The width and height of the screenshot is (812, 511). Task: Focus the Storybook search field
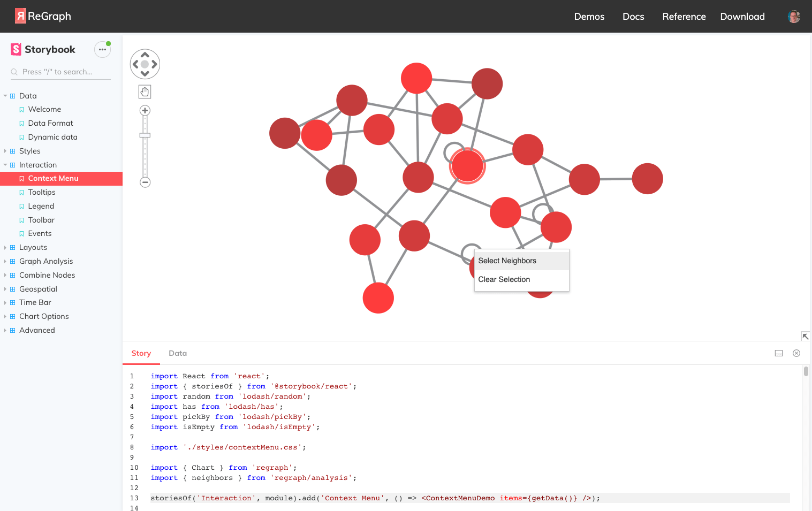point(60,72)
